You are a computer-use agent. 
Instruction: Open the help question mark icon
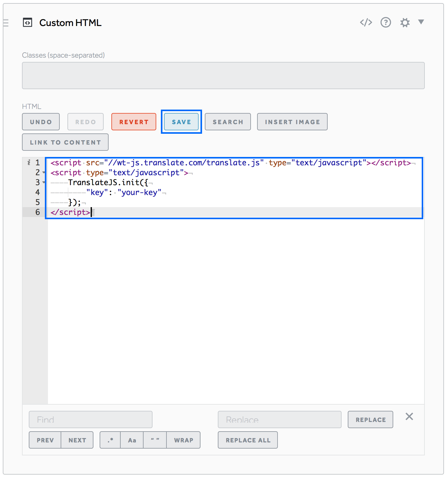pyautogui.click(x=386, y=22)
